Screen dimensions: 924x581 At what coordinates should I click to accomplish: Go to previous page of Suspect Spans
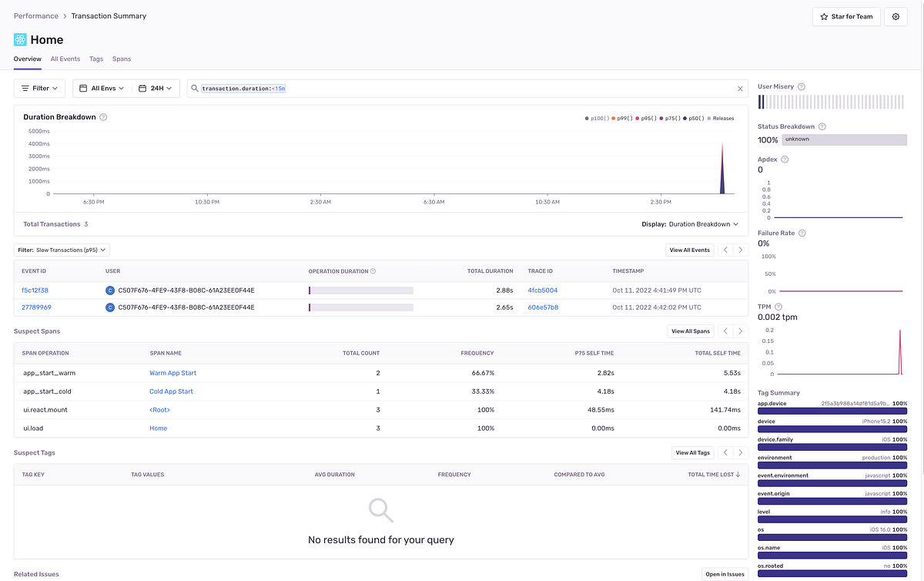coord(725,331)
